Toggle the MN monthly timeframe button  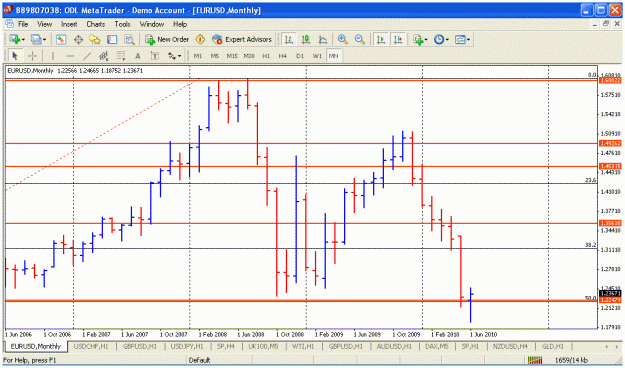point(334,56)
